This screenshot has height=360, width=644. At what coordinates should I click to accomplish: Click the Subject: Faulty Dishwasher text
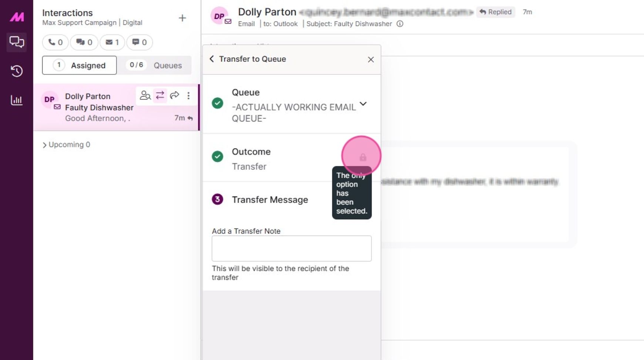pyautogui.click(x=349, y=24)
